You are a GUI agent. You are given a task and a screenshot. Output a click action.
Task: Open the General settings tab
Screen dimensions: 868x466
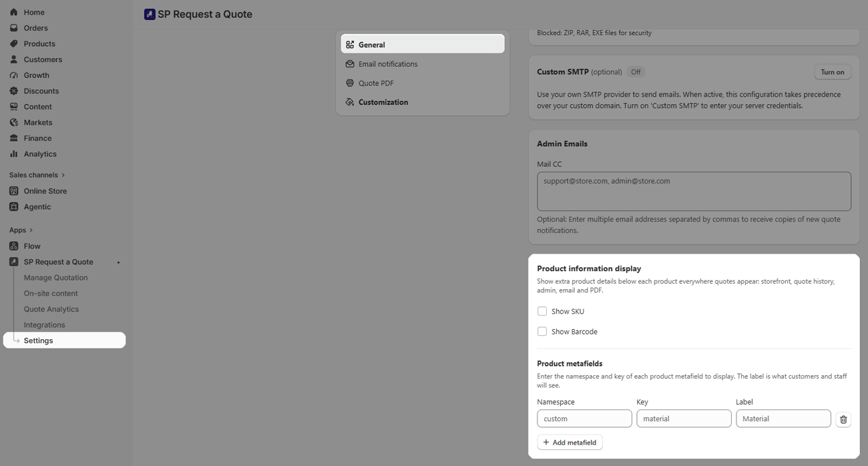point(423,45)
